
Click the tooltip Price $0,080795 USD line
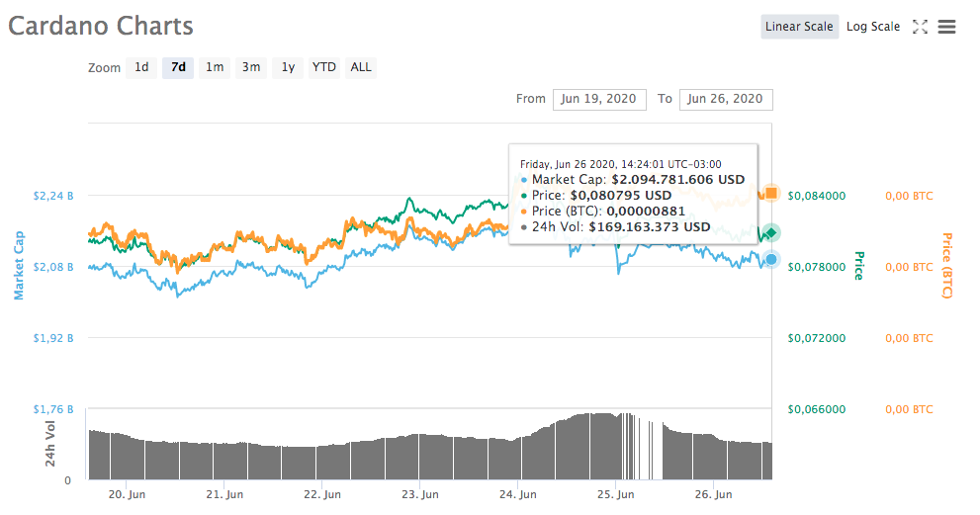[x=595, y=196]
